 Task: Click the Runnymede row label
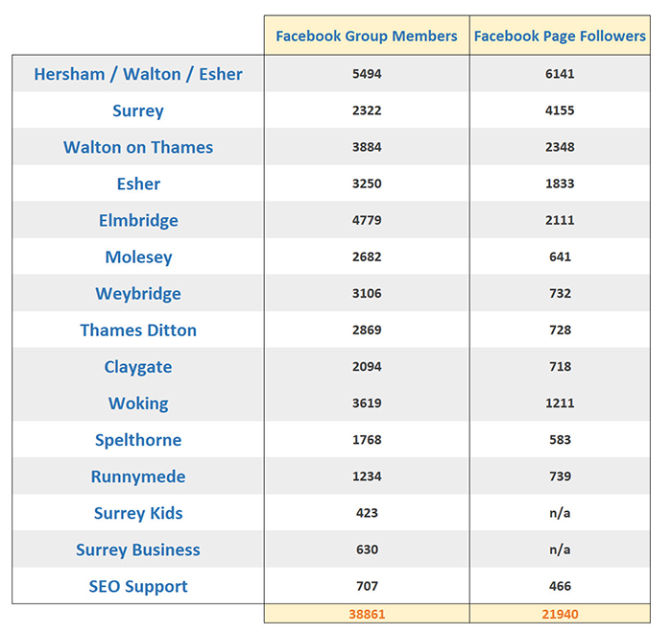pyautogui.click(x=138, y=476)
